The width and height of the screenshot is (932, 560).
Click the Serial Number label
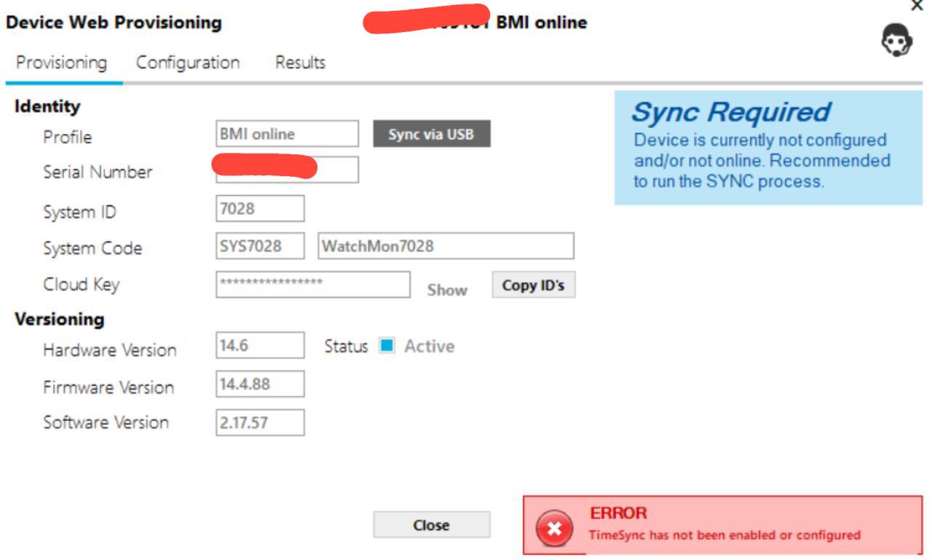coord(98,173)
